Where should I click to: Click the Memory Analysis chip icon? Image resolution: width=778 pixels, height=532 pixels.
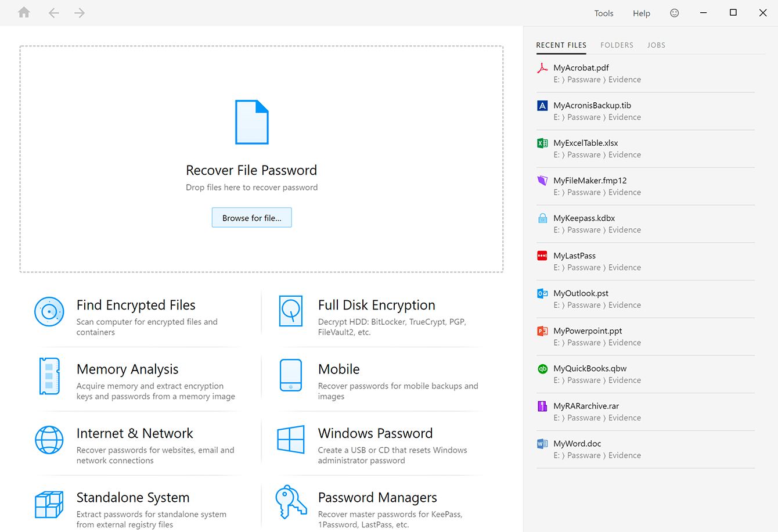point(49,376)
